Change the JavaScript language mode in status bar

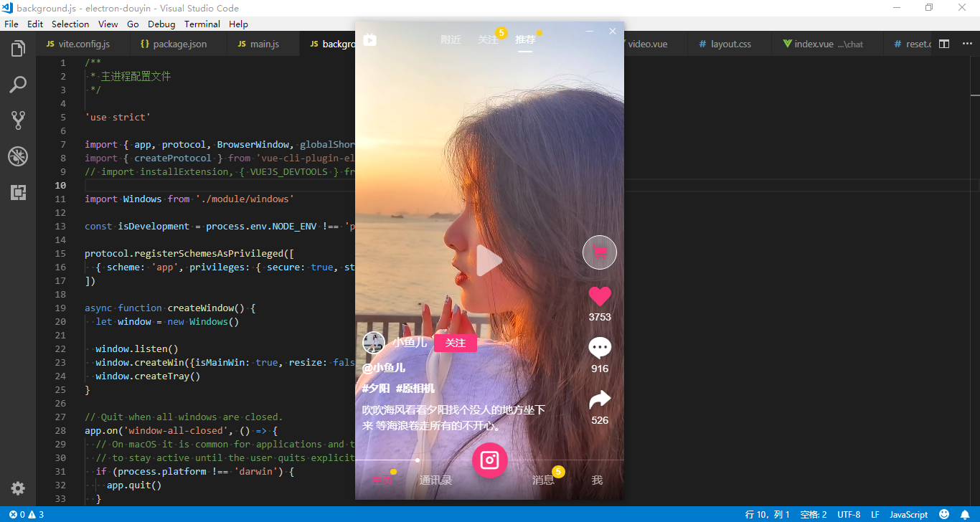[x=908, y=514]
